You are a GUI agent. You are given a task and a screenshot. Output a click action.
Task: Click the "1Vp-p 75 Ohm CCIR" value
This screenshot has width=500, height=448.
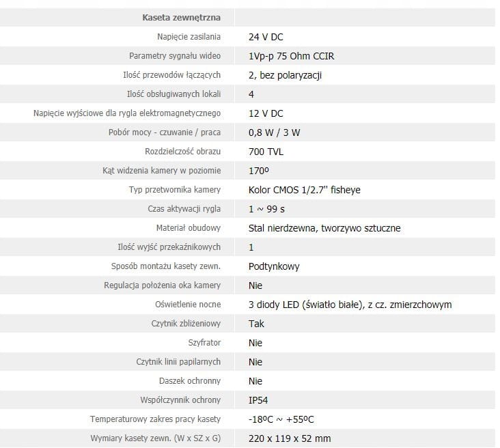291,56
